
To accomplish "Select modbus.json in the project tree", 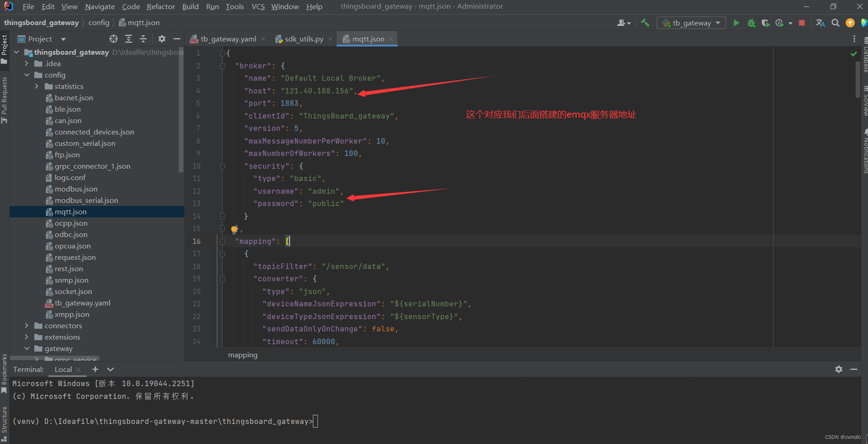I will (x=76, y=189).
